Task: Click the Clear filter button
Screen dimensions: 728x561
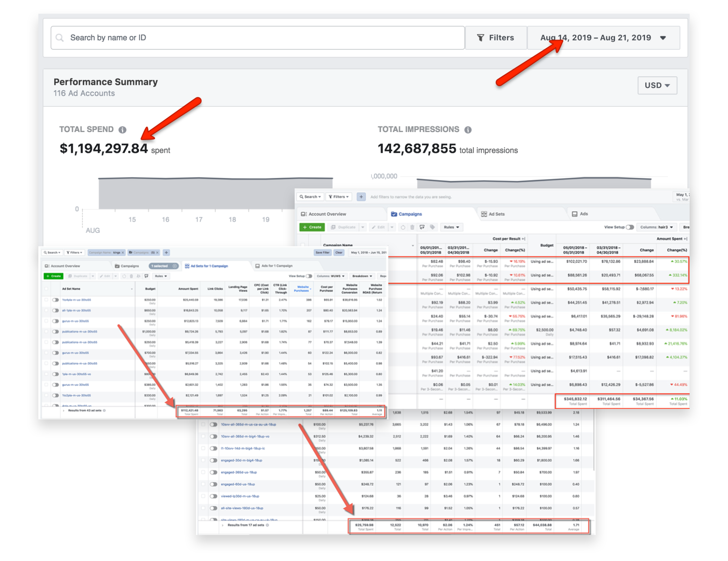Action: (339, 253)
